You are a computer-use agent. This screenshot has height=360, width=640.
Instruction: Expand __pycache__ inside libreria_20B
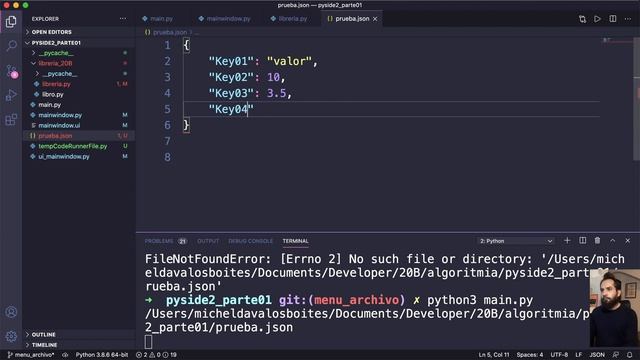[60, 73]
